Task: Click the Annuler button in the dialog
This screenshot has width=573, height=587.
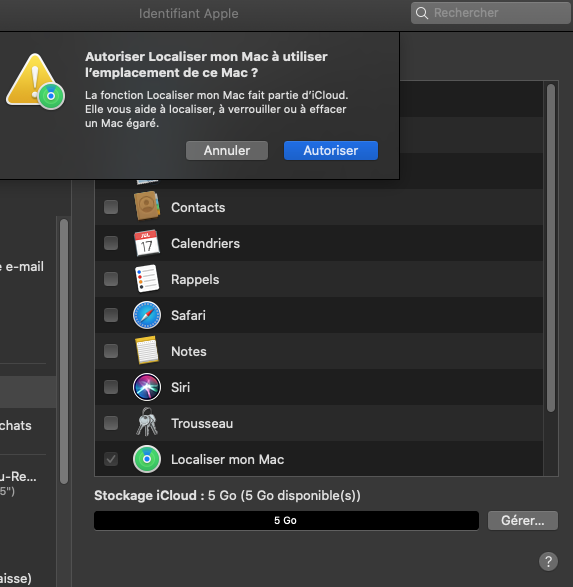Action: click(x=227, y=150)
